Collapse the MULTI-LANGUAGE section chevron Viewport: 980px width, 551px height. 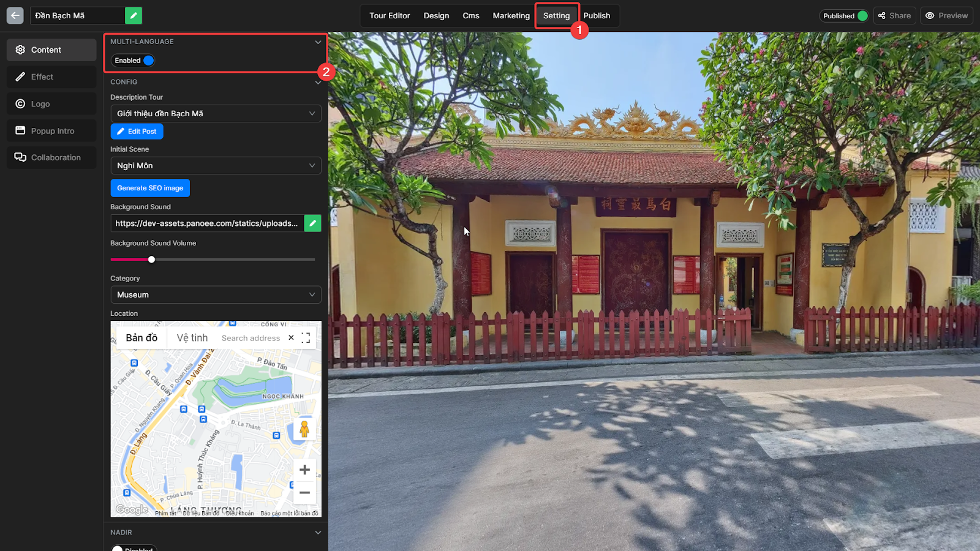click(x=318, y=42)
